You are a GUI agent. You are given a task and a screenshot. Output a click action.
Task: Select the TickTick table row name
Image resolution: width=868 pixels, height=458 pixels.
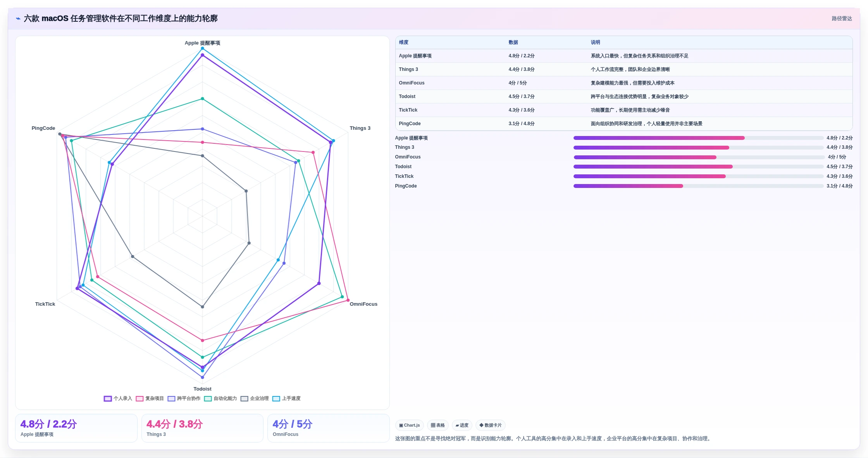pyautogui.click(x=408, y=110)
